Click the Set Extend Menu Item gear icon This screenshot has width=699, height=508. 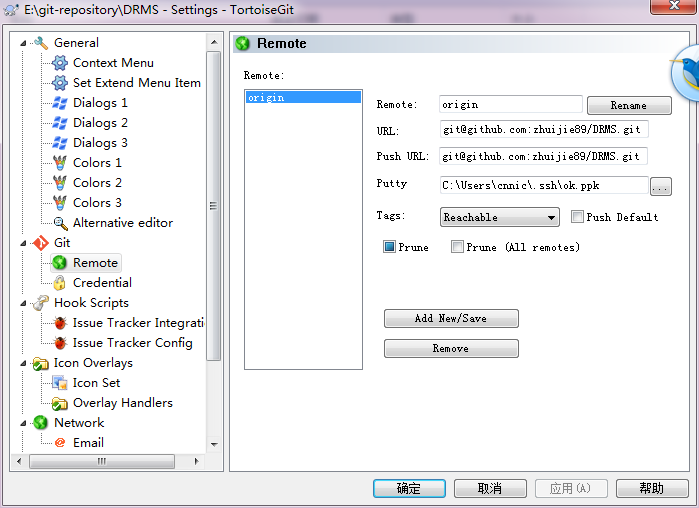tap(60, 83)
